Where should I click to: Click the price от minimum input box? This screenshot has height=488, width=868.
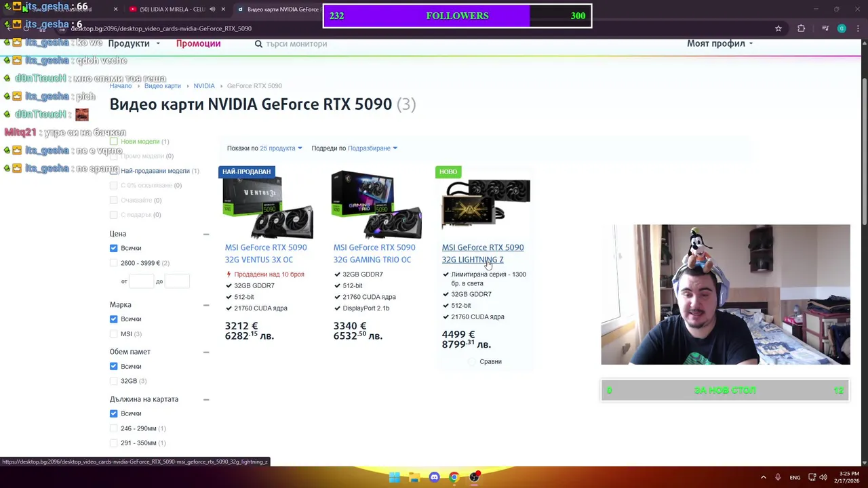pos(141,281)
